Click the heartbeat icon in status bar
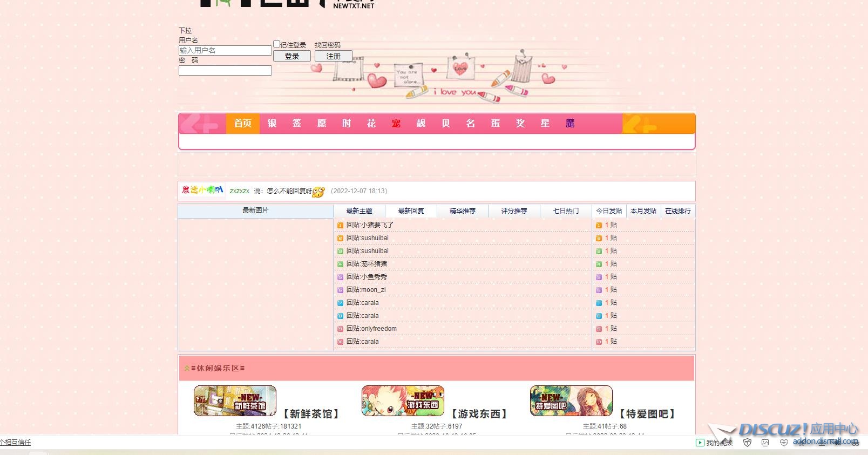Image resolution: width=868 pixels, height=455 pixels. [784, 443]
